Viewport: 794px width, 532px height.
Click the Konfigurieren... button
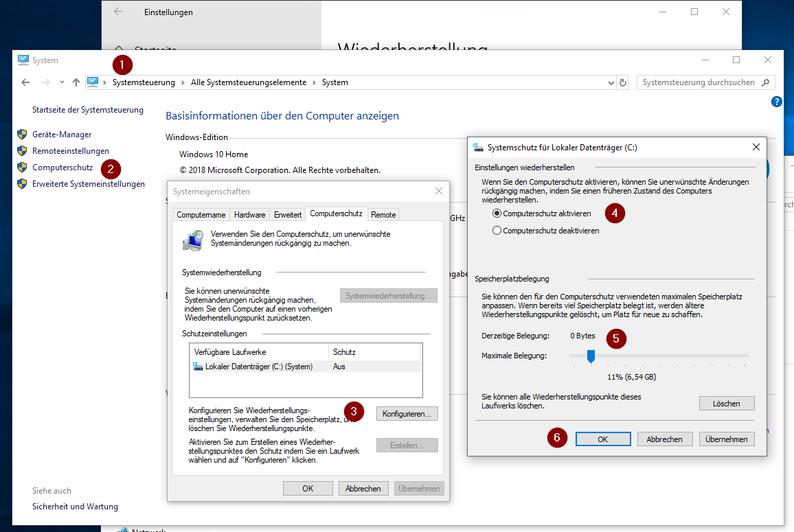[x=407, y=413]
